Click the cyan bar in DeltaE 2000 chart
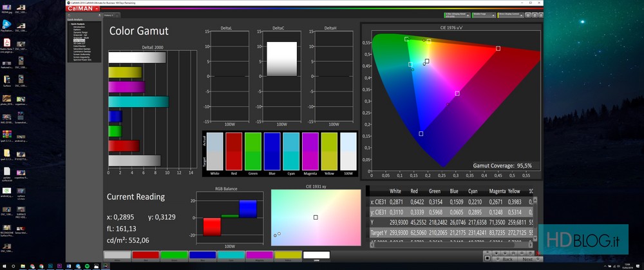 coord(138,102)
